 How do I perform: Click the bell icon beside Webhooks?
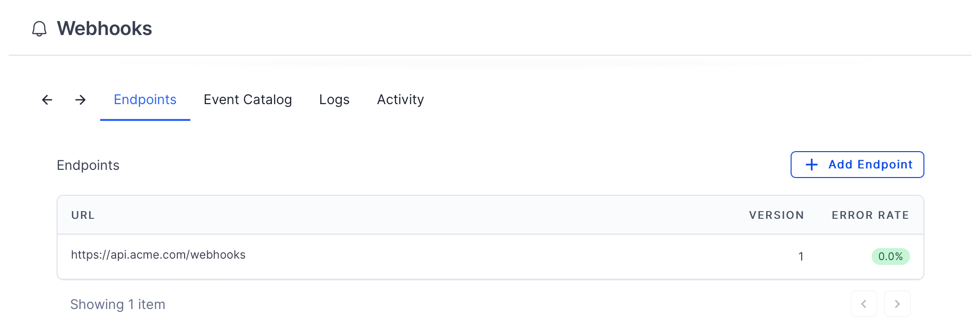(x=39, y=29)
